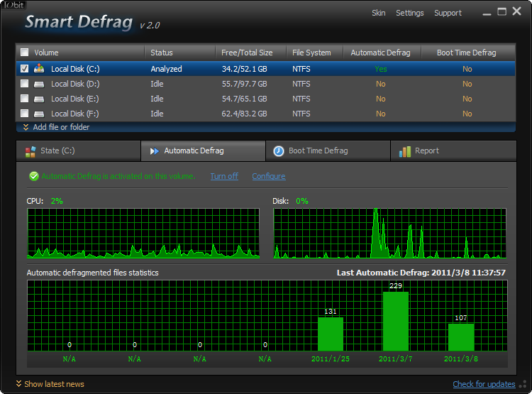Click Check for updates link
The image size is (532, 394).
coord(484,384)
